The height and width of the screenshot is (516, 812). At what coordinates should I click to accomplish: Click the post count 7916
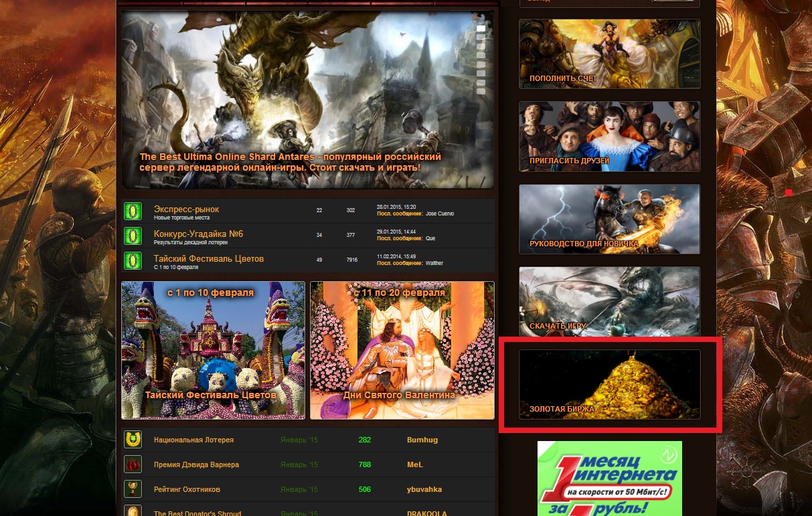tap(352, 260)
